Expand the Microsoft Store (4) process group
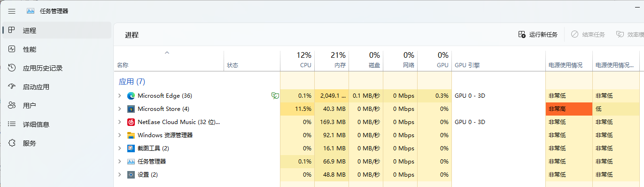The image size is (644, 187). click(x=119, y=109)
